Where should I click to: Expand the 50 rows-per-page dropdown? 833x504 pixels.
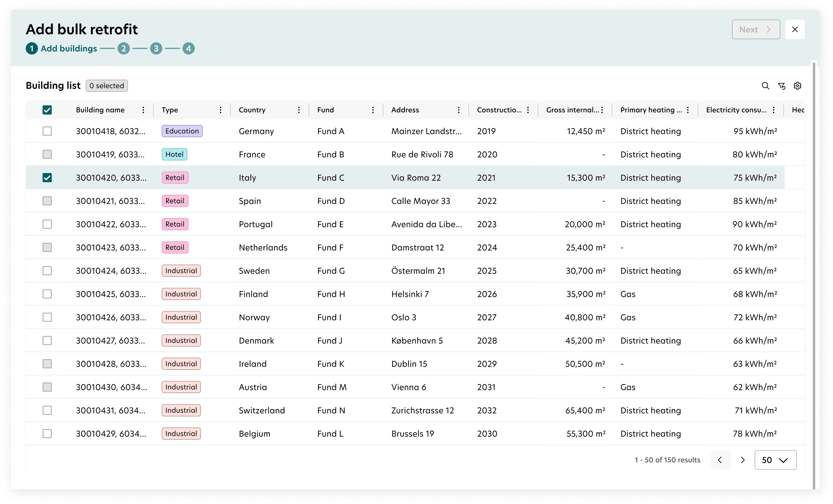point(775,460)
